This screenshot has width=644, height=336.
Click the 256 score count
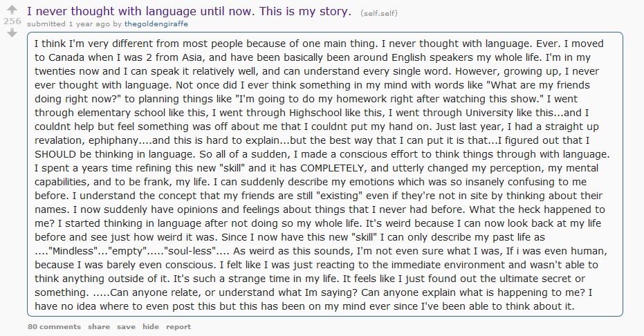tap(12, 21)
